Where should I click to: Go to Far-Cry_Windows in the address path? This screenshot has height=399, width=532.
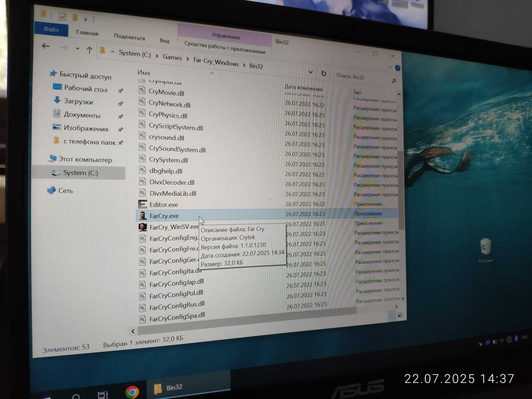click(216, 62)
